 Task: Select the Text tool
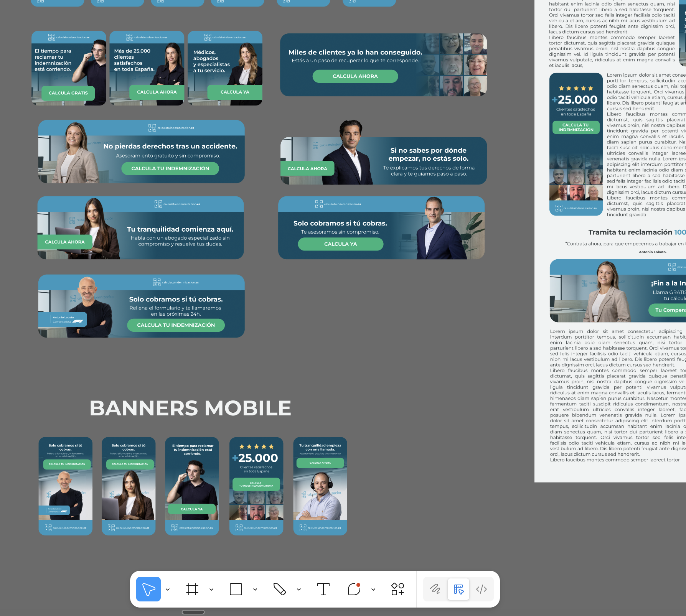(323, 589)
